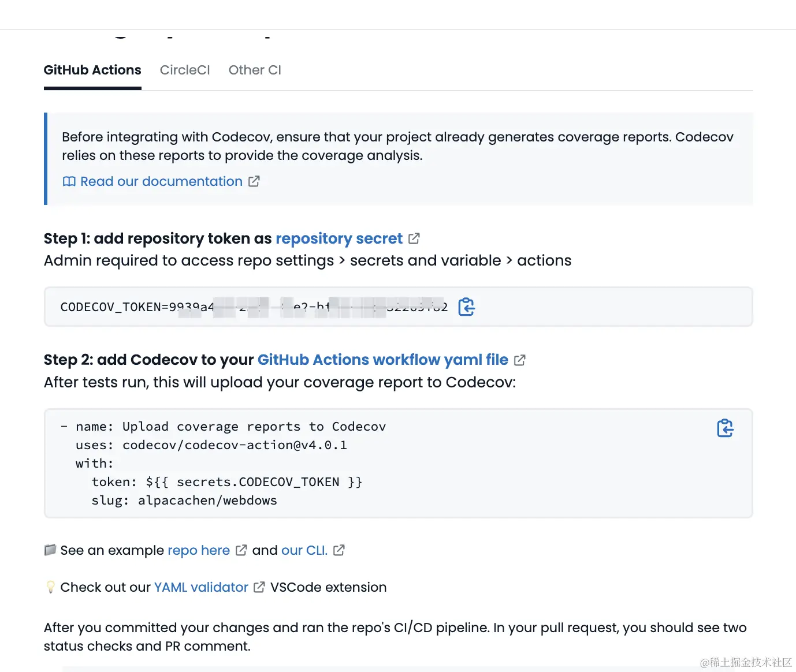Screen dimensions: 796x672
Task: Click the lightbulb icon before Check out
Action: [x=50, y=587]
